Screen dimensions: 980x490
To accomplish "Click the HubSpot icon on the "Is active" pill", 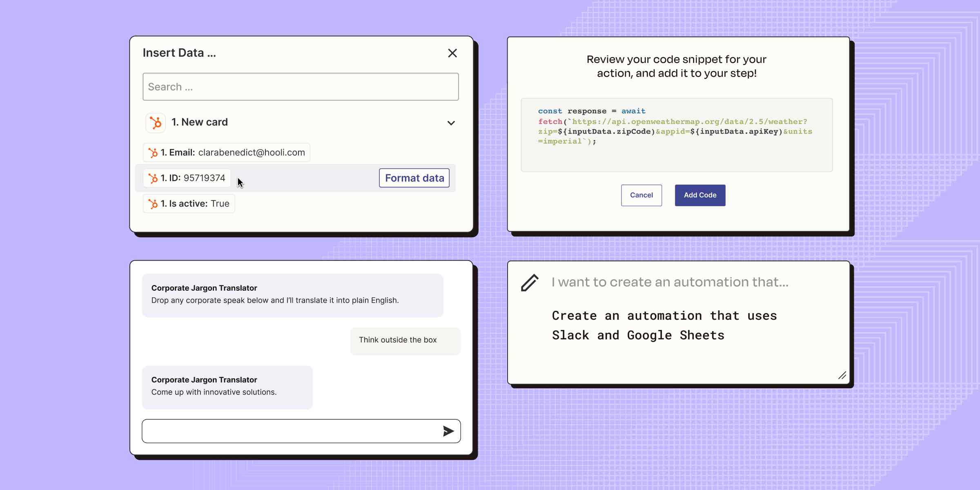I will tap(154, 203).
